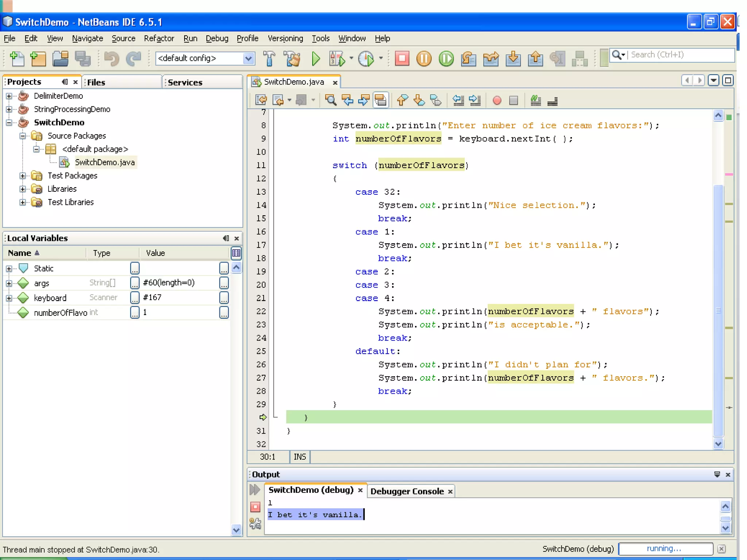This screenshot has width=747, height=560.
Task: Stop the debugger session with red square
Action: pos(402,59)
